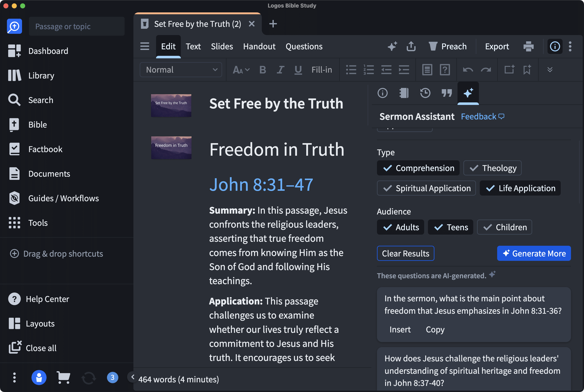Click the share upload icon

click(x=411, y=46)
